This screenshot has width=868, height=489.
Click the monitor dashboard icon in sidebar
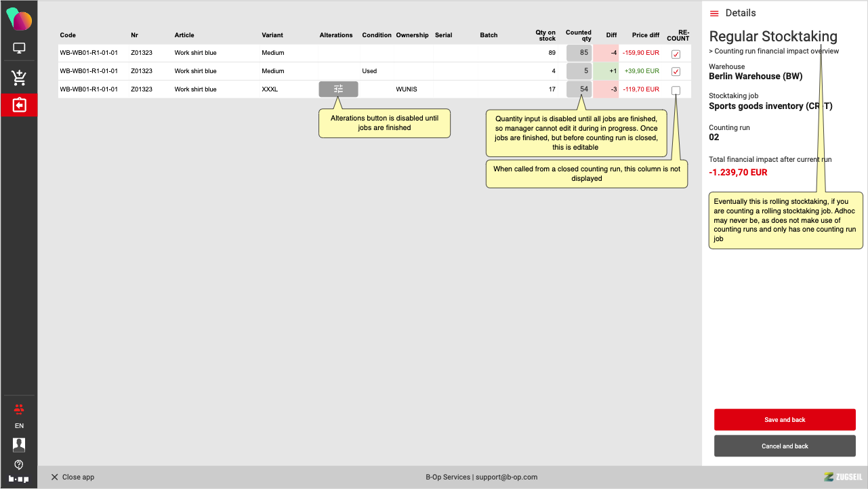coord(19,49)
